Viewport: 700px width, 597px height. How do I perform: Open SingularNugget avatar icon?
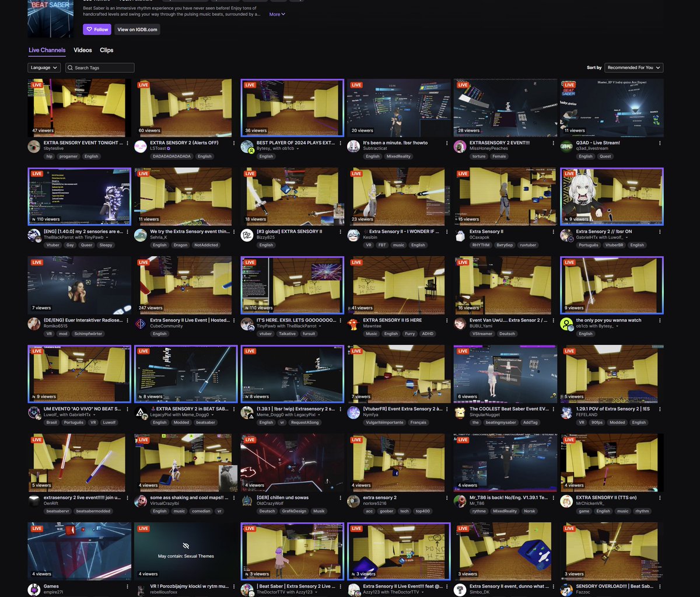pyautogui.click(x=460, y=413)
